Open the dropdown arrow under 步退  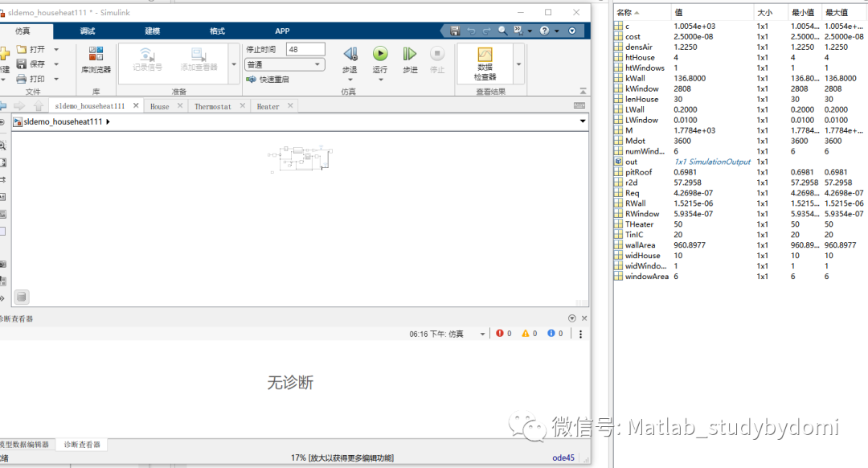[x=350, y=80]
